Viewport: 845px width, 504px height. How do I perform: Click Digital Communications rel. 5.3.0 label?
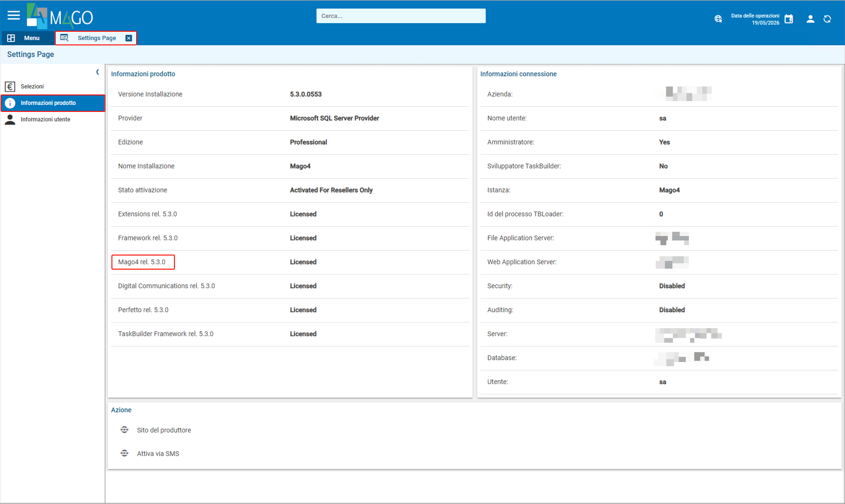166,286
